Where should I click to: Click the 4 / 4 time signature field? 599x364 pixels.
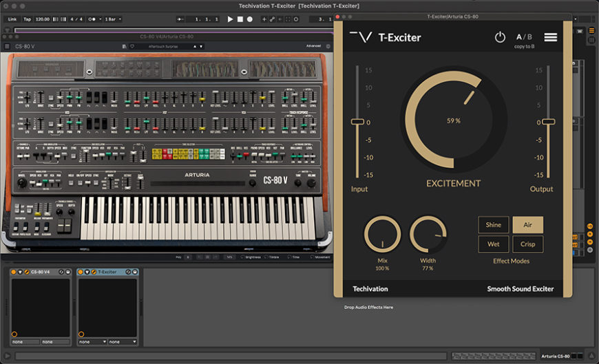(x=76, y=19)
